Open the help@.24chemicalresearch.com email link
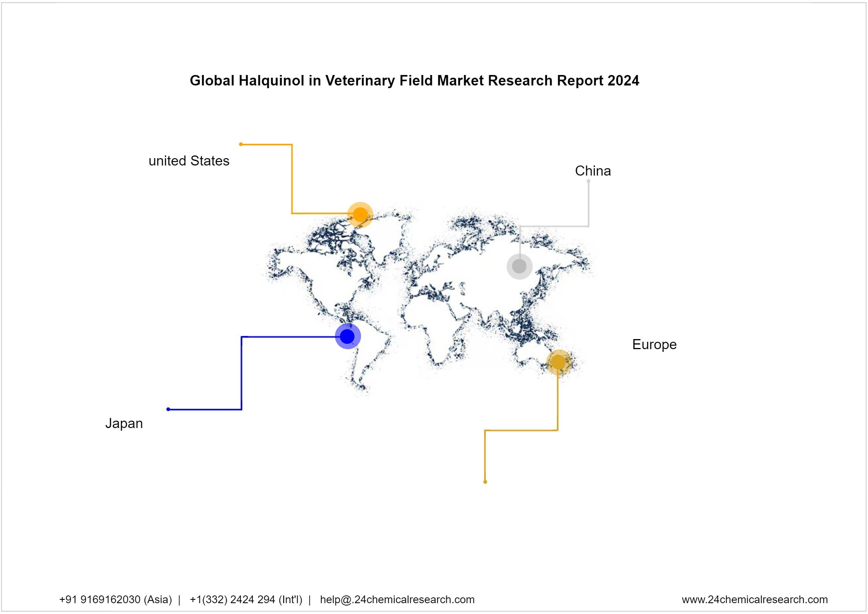Image resolution: width=868 pixels, height=614 pixels. coord(397,600)
